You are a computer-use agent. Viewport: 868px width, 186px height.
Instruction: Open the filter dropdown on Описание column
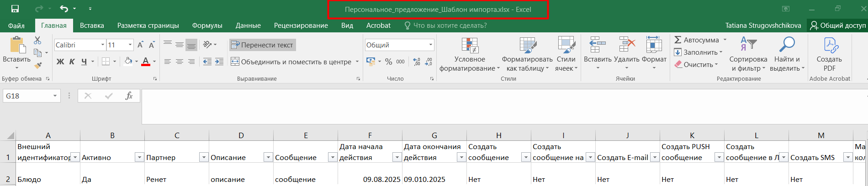[268, 157]
